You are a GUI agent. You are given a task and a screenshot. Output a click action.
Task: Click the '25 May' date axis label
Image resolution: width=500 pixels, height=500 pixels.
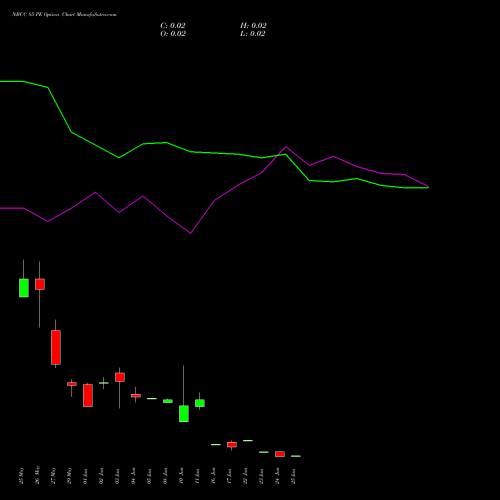coord(22,476)
